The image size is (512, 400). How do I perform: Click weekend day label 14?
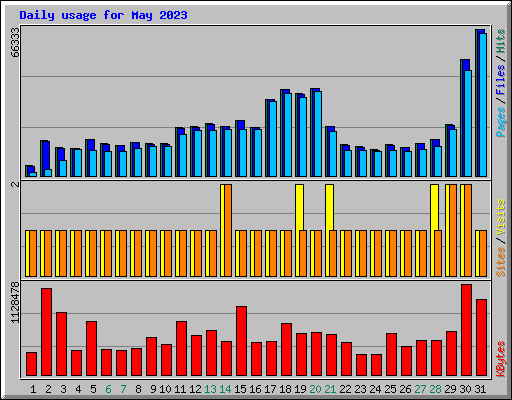coord(225,389)
